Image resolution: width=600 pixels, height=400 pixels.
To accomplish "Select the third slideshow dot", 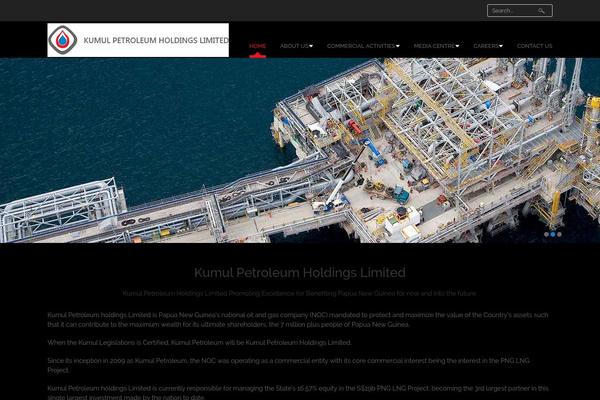I will (x=559, y=234).
